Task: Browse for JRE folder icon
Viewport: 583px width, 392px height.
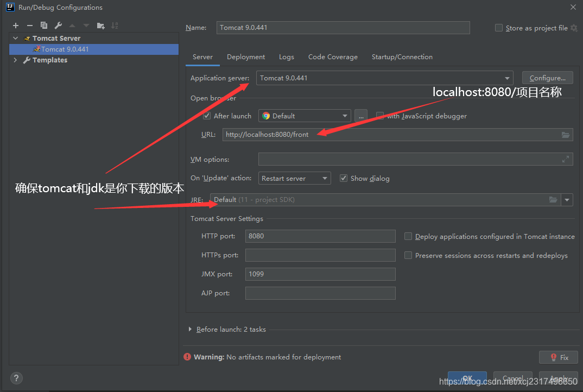Action: [x=553, y=200]
